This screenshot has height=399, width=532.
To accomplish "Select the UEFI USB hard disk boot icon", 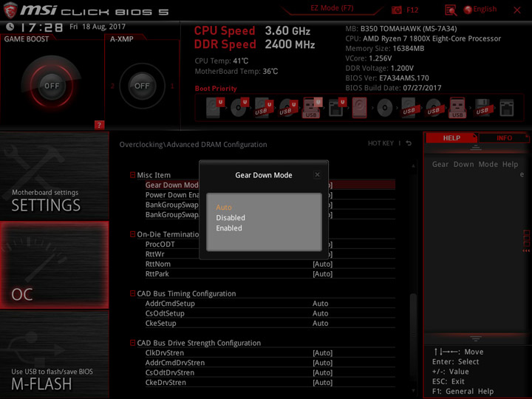I will 264,108.
